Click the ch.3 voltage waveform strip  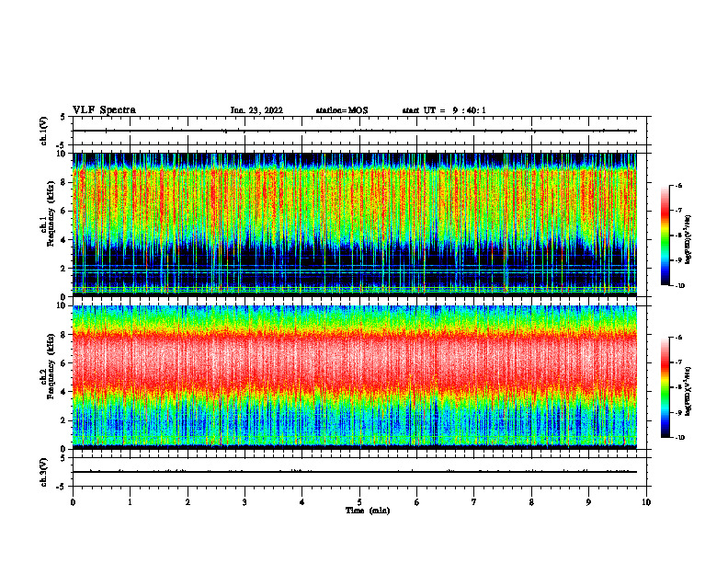tap(359, 472)
